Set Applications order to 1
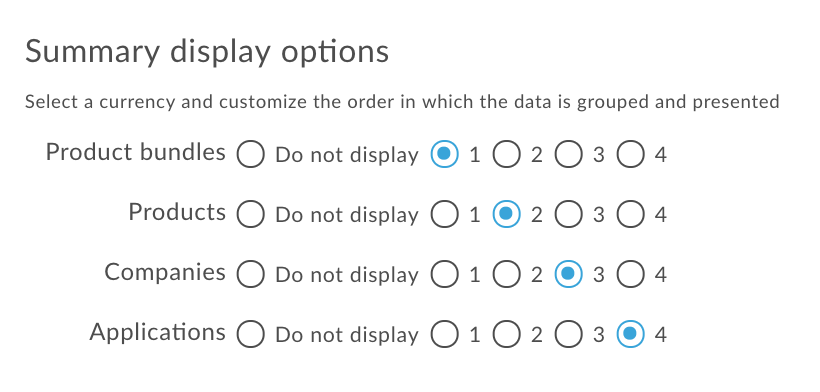This screenshot has height=392, width=820. pos(445,334)
